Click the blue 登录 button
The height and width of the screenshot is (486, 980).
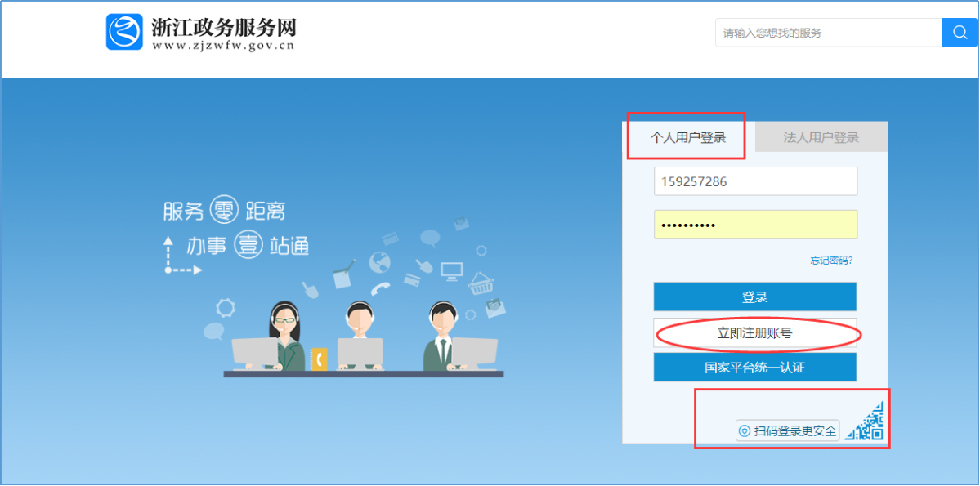pos(754,297)
